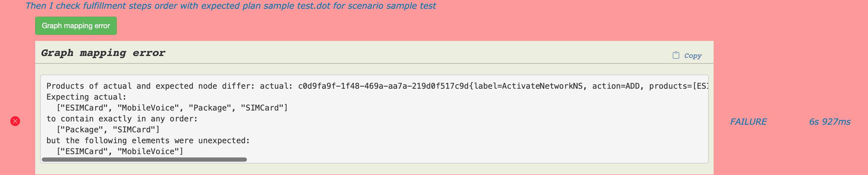This screenshot has height=175, width=868.
Task: Click the four-item ESIMCard, MobileVoice, Package, SIMCard list
Action: (172, 108)
